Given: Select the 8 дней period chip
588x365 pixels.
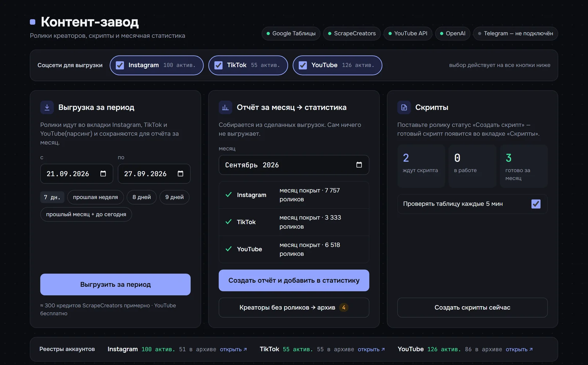Looking at the screenshot, I should point(141,197).
